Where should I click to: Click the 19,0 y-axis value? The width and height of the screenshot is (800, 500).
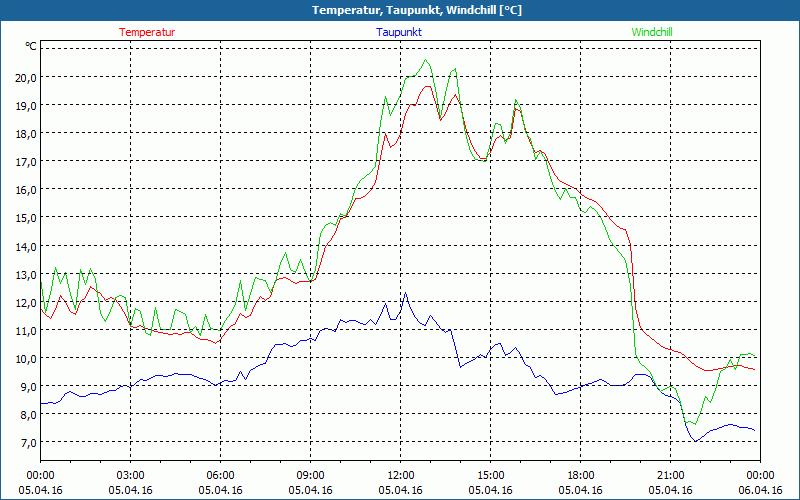27,106
